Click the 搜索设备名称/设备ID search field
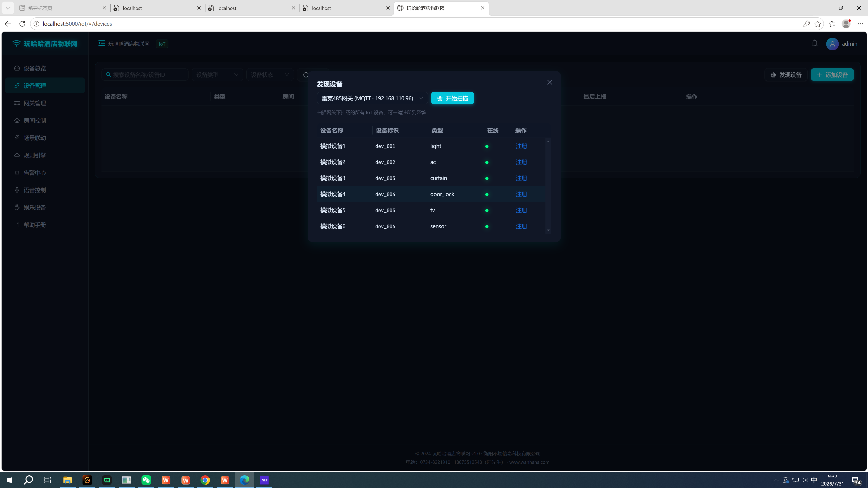Viewport: 868px width, 488px height. (x=145, y=75)
